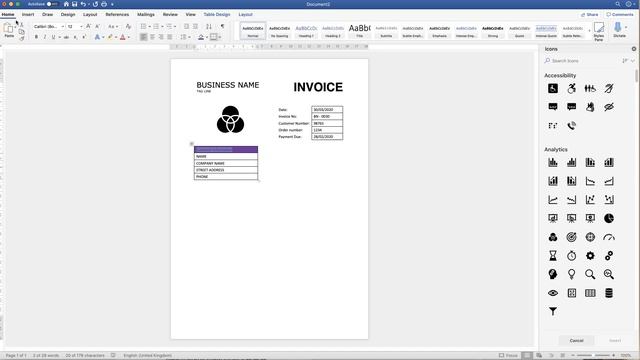Click the Icons panel scrollbar
The image size is (640, 360).
636,76
